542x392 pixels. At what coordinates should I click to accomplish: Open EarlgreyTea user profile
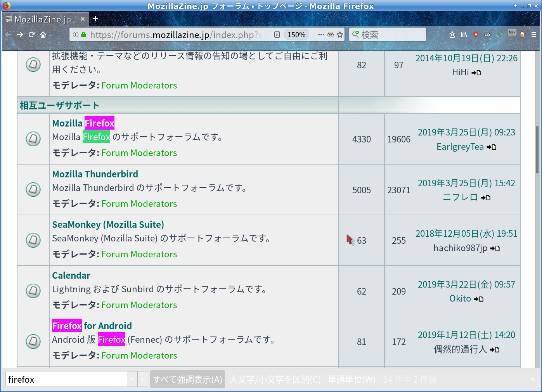click(x=460, y=147)
